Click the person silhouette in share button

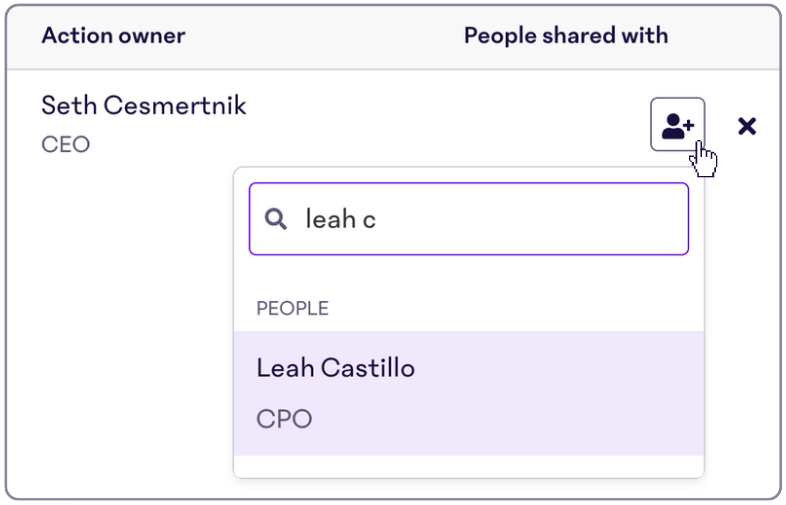[x=673, y=126]
